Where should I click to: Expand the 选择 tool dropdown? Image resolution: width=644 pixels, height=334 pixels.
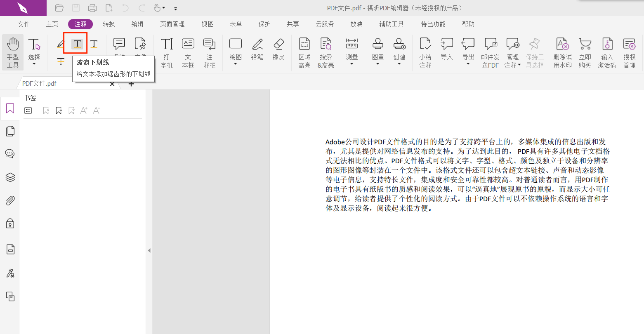coord(34,64)
